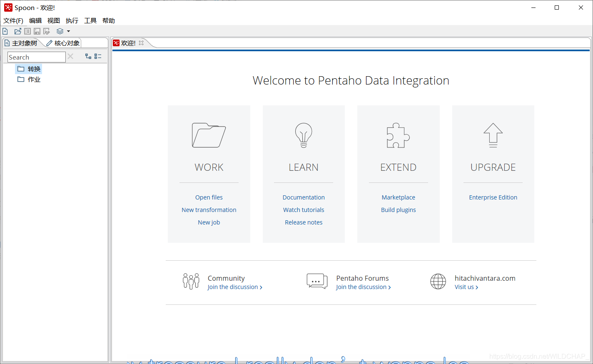Click the LEARN heading text

pos(304,167)
